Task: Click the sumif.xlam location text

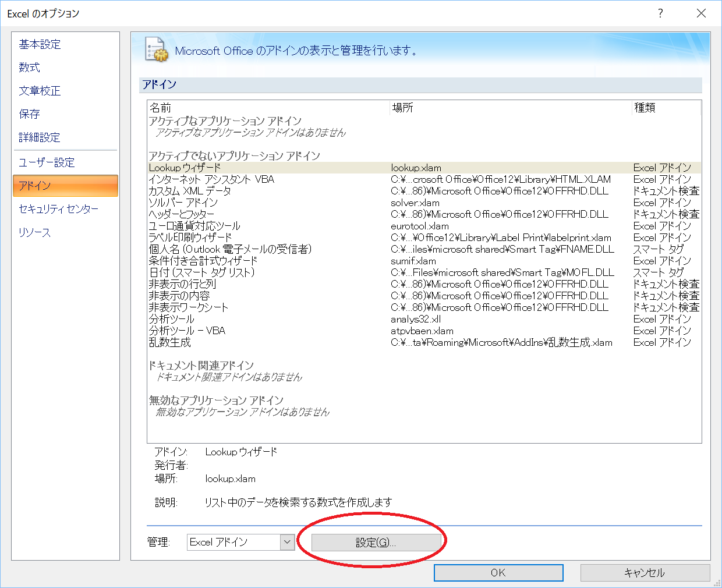Action: tap(413, 261)
